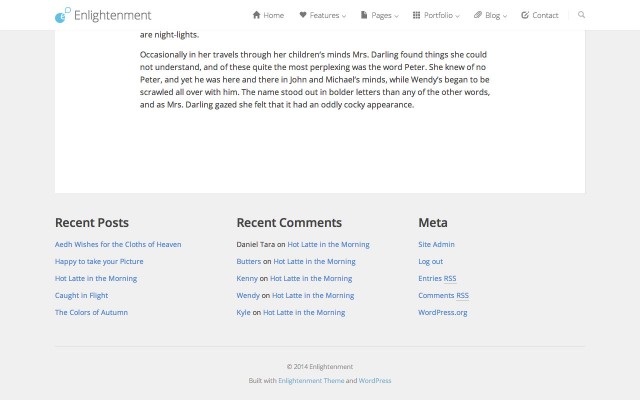640x400 pixels.
Task: Click the paragraph starting 'Occasionally in her travels'
Action: tap(315, 80)
